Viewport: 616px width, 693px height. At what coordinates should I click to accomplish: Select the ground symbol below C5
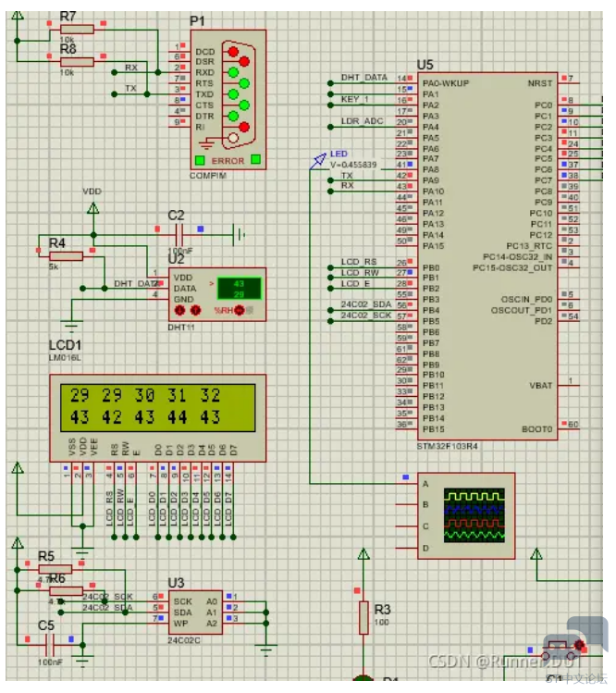(x=82, y=662)
